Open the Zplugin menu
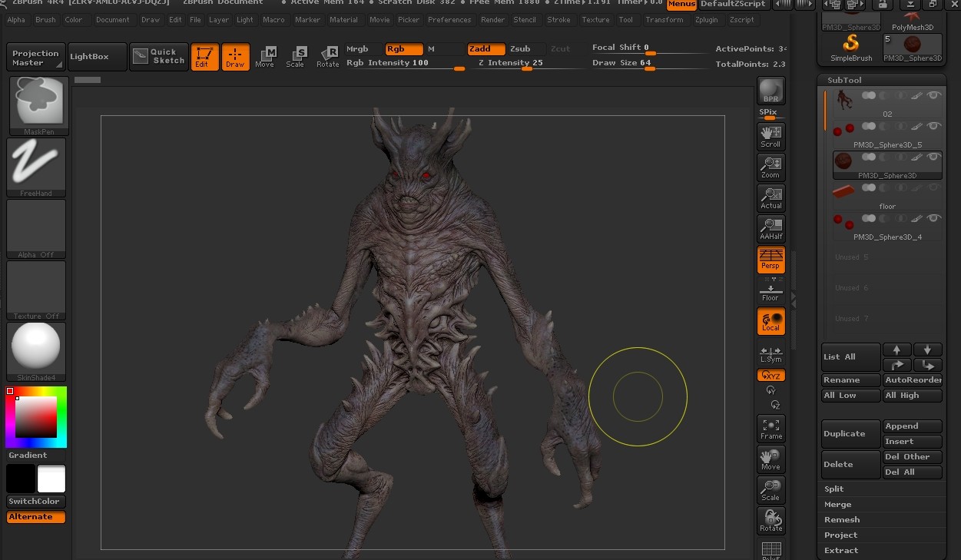 706,20
